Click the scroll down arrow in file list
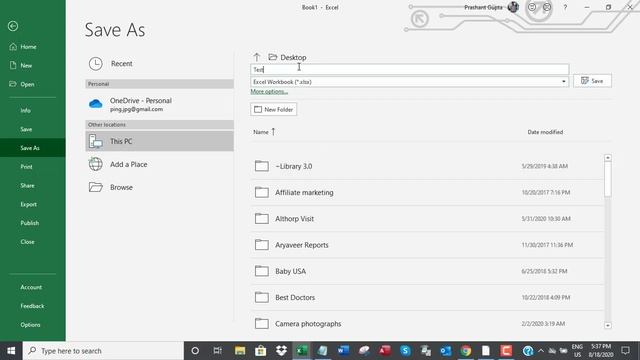 pyautogui.click(x=608, y=325)
